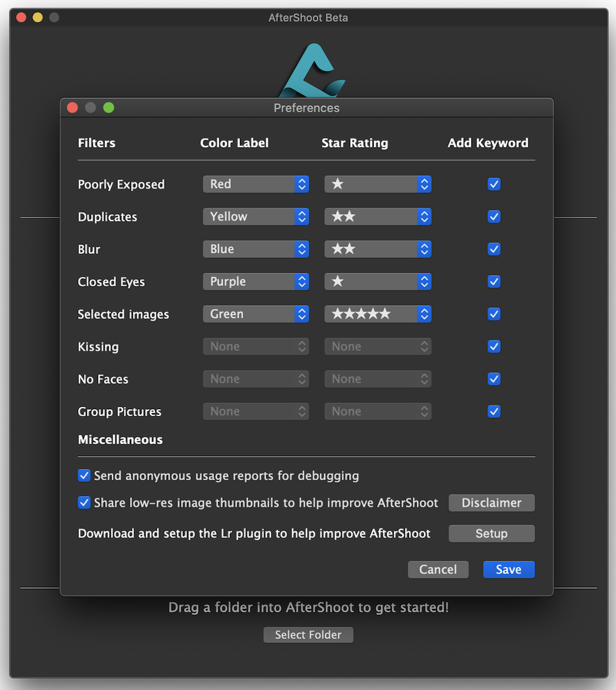Viewport: 616px width, 690px height.
Task: Change the star rating for Blur
Action: point(377,249)
